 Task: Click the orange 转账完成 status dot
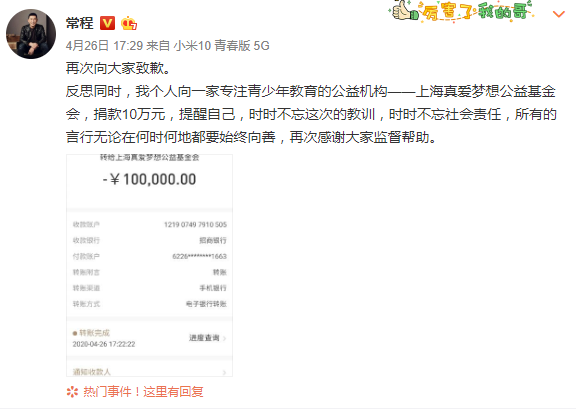[x=75, y=333]
